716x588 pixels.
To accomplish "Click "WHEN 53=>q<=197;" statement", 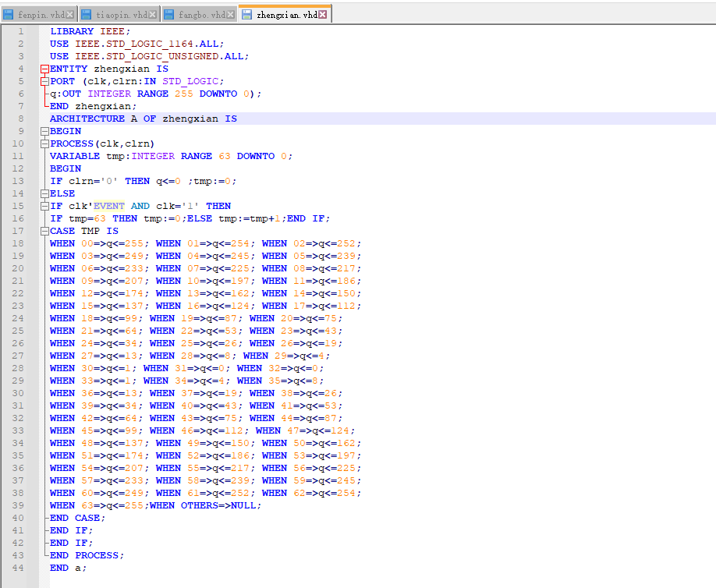I will point(312,455).
